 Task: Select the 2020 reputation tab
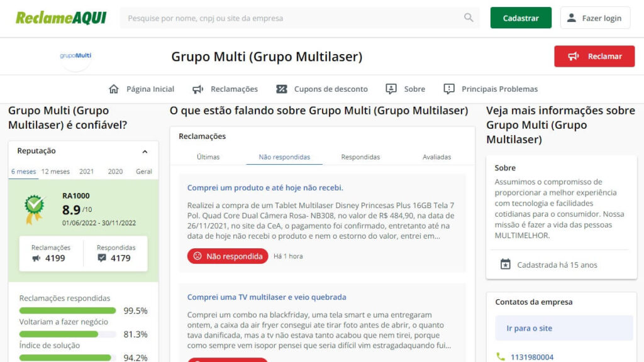tap(115, 172)
